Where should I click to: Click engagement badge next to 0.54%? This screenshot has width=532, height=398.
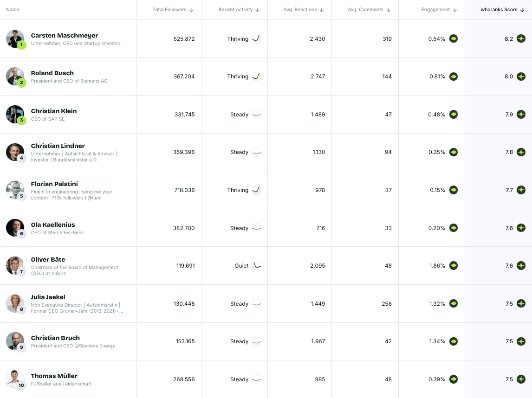point(454,39)
